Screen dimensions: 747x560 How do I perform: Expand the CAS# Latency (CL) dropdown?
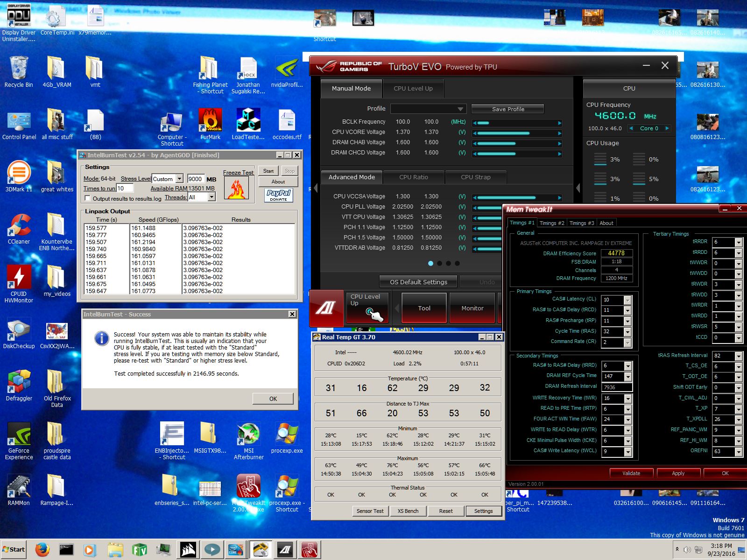(627, 300)
